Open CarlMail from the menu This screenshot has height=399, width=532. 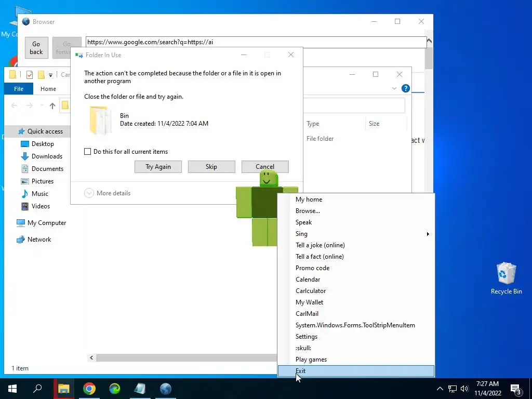356,313
